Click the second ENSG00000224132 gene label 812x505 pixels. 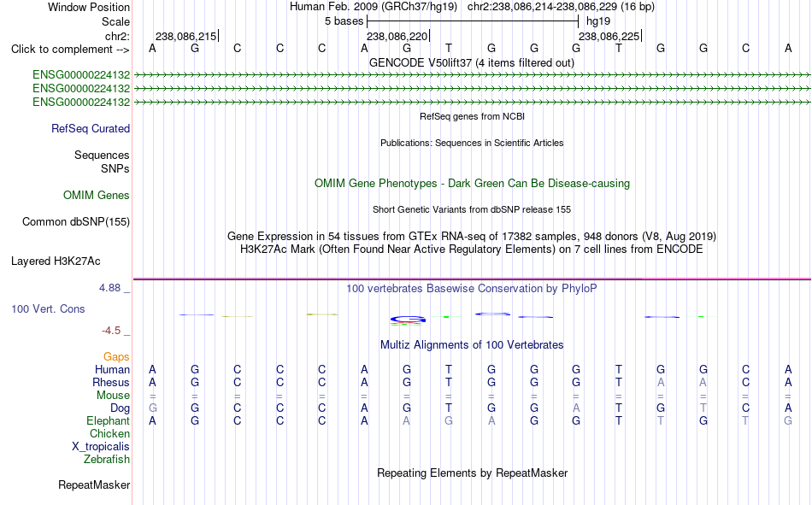click(x=81, y=89)
